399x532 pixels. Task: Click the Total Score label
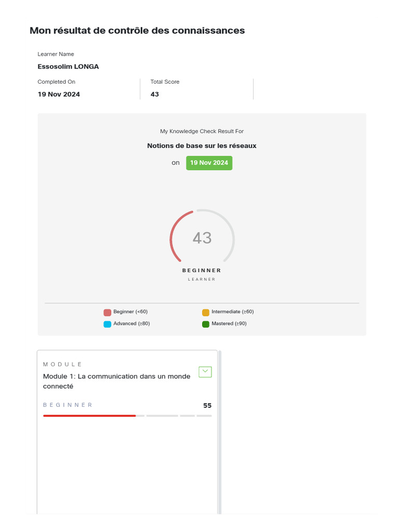point(165,82)
